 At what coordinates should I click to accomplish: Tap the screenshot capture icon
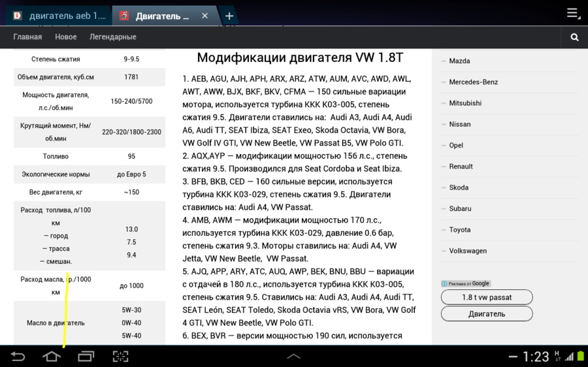coord(120,356)
